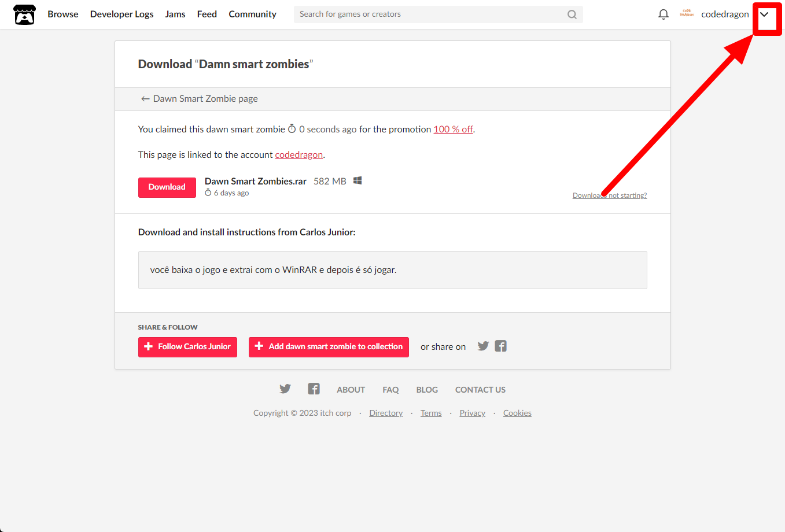The height and width of the screenshot is (532, 785).
Task: Click codedragon username in header
Action: click(725, 14)
